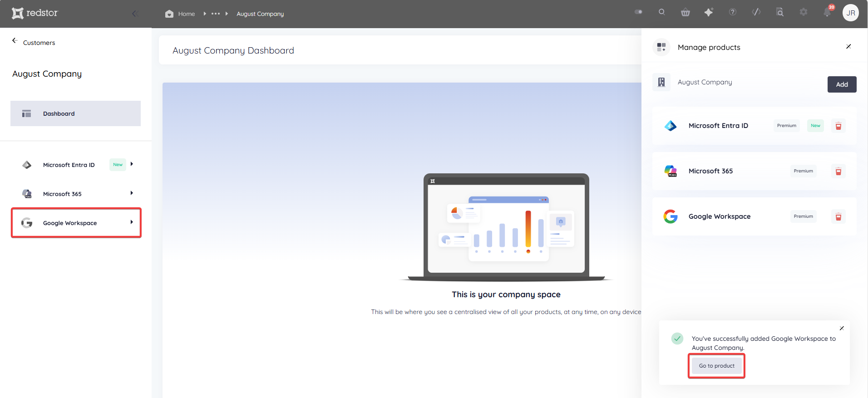
Task: Click the Google icon in sidebar
Action: (27, 223)
